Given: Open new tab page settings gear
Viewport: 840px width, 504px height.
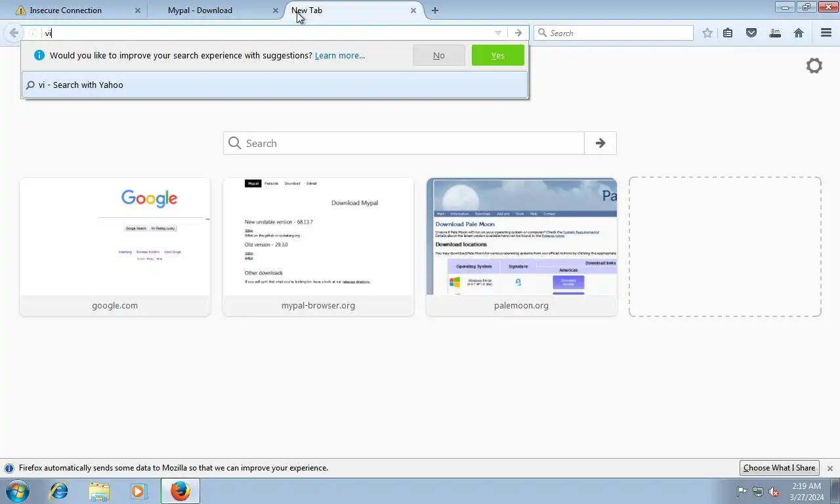Looking at the screenshot, I should coord(814,66).
